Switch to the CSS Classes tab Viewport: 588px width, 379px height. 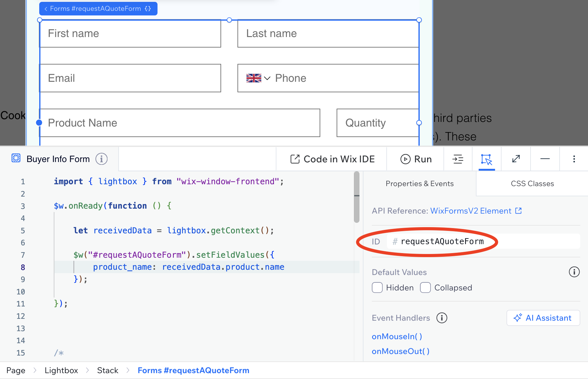pyautogui.click(x=532, y=184)
